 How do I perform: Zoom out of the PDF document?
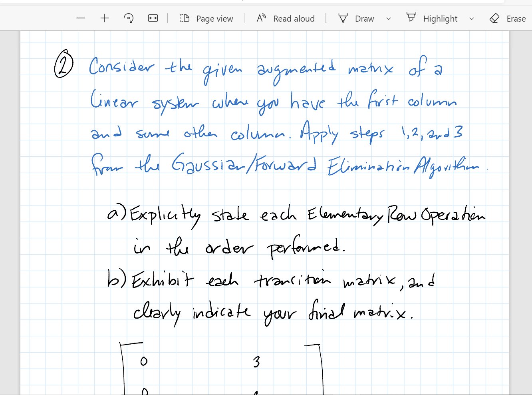[80, 18]
